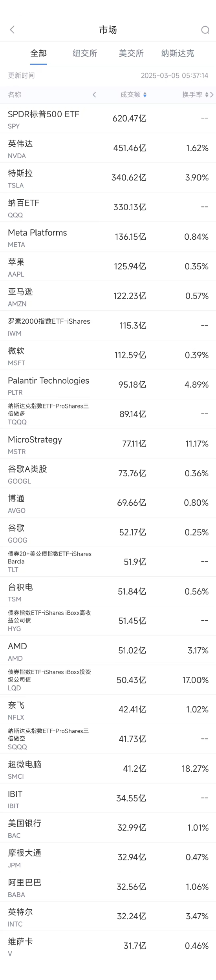Sort by 成交额 column arrows
Viewport: 216px width, 980px height.
click(145, 95)
